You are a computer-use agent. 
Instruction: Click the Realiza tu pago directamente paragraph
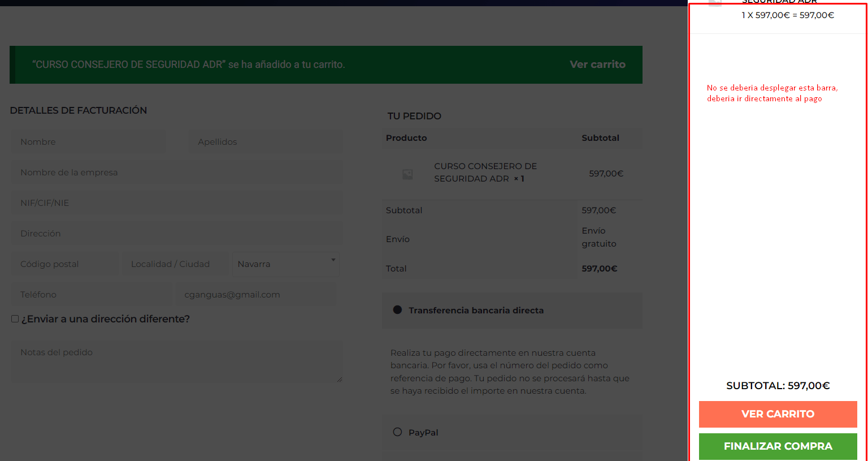510,372
